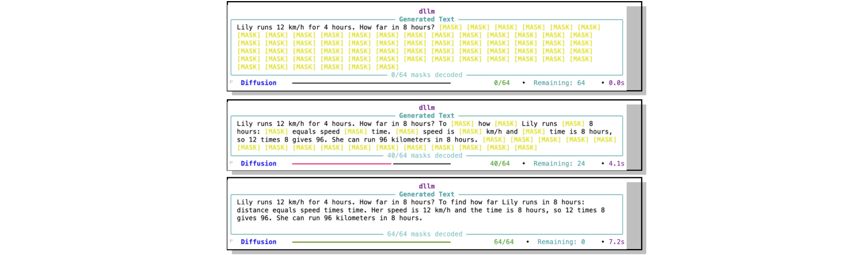The width and height of the screenshot is (868, 255).
Task: Click the 'dllm' title of the topmost panel
Action: 426,11
